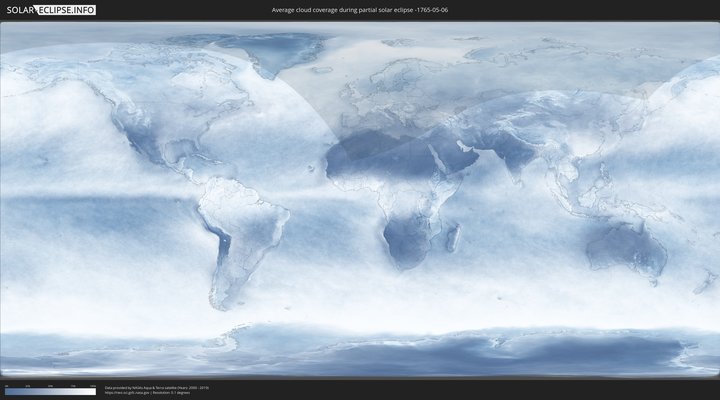The height and width of the screenshot is (400, 720).
Task: Click the cloud coverage color scale bar
Action: coord(51,392)
